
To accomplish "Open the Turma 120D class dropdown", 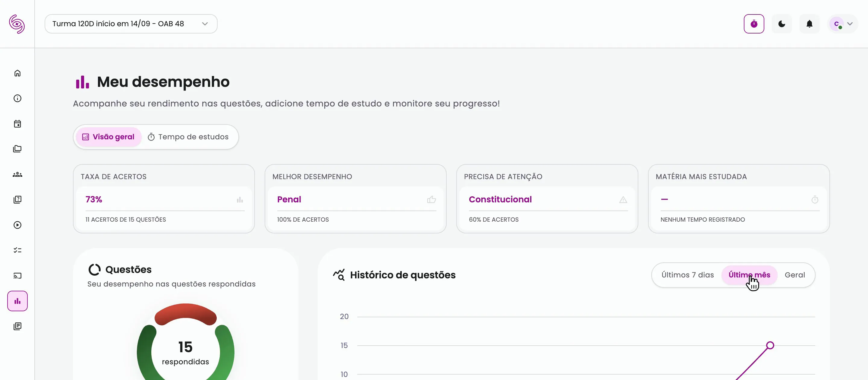I will pos(131,24).
